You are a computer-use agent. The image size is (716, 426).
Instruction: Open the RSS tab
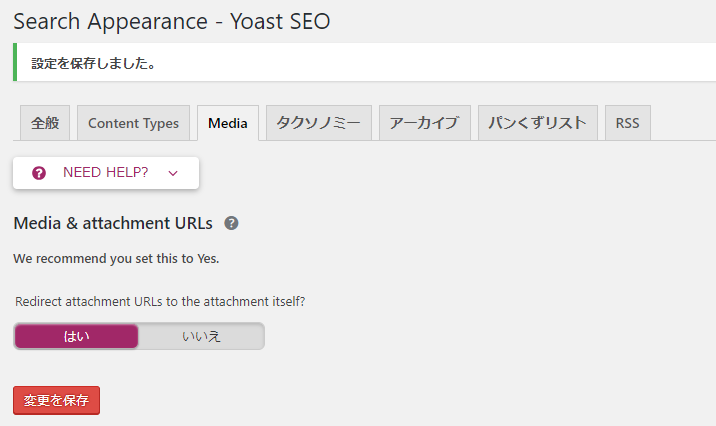(627, 123)
